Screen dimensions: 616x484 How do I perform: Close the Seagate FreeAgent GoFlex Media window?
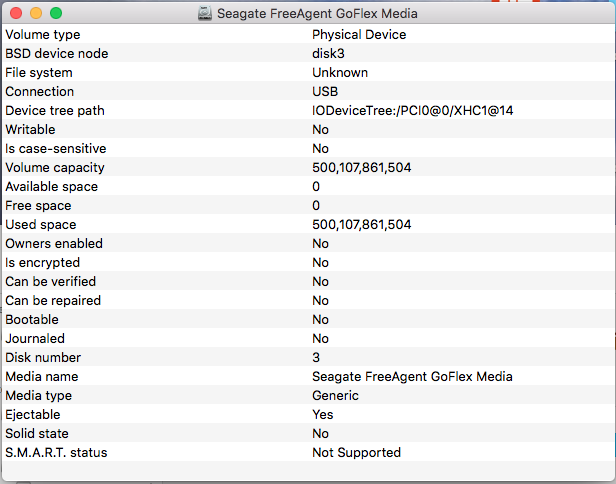click(x=16, y=13)
